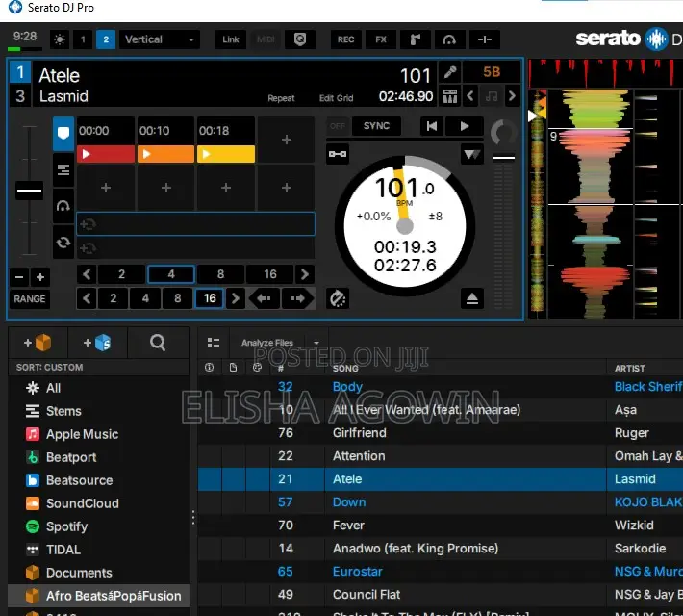Select the loop roll tab icon
683x616 pixels.
pos(63,243)
